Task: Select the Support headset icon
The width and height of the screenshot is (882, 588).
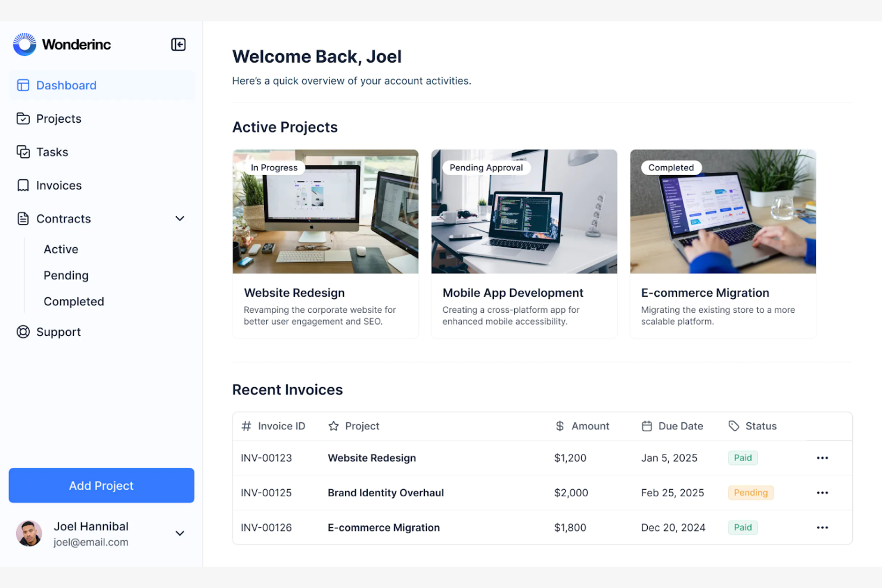Action: (23, 332)
